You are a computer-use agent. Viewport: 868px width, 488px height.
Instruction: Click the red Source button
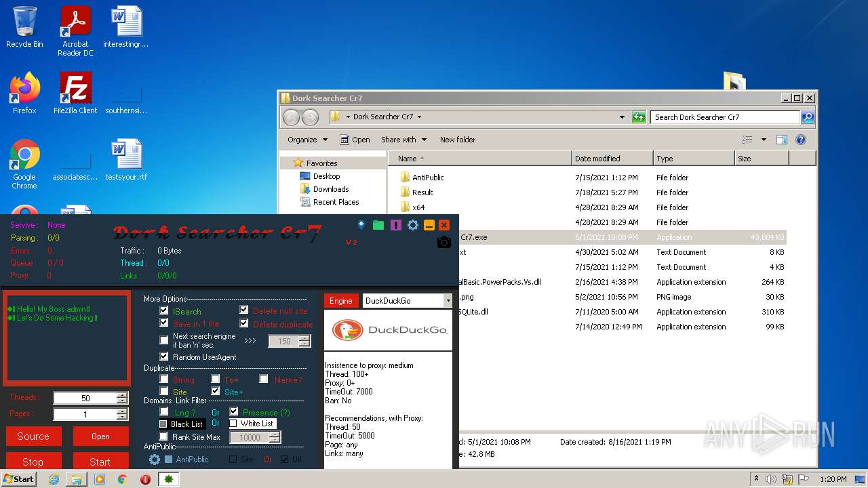pos(33,436)
